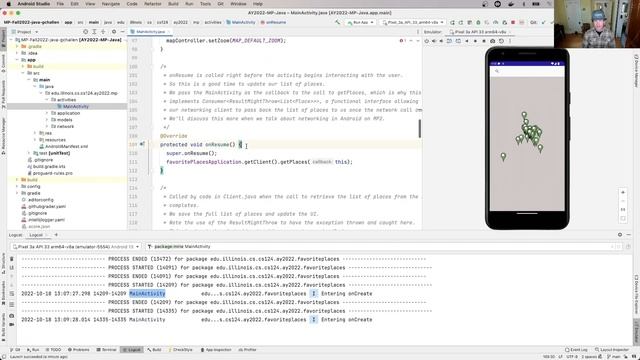Hide the Project panel with minus icon
Viewport: 640px width, 360px height.
[x=122, y=31]
